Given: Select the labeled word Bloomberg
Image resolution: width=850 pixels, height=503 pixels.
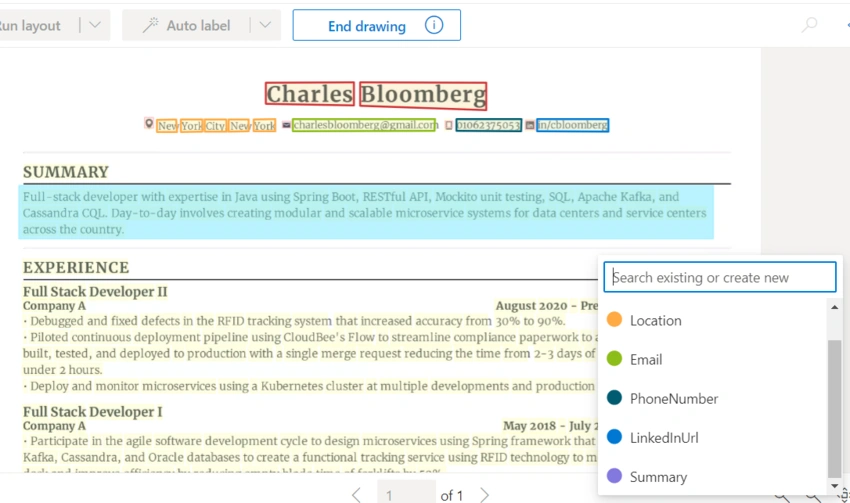Looking at the screenshot, I should pos(423,95).
